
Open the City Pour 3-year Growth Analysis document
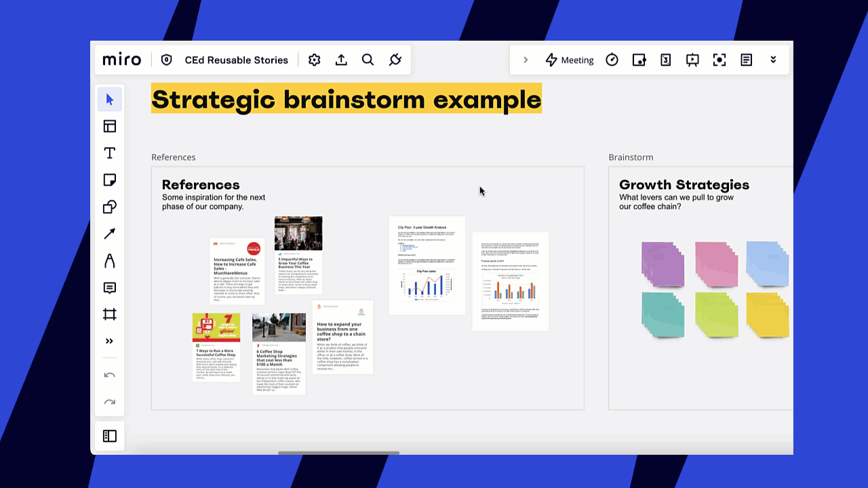point(427,265)
